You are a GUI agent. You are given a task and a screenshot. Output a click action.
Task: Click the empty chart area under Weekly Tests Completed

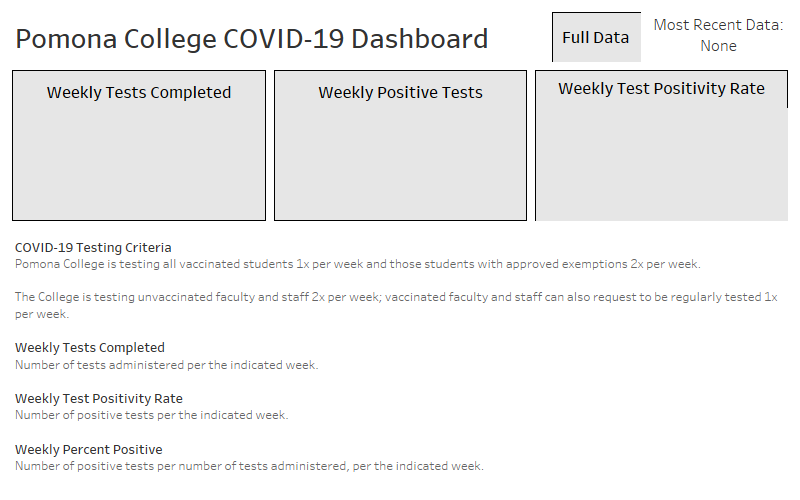point(139,161)
